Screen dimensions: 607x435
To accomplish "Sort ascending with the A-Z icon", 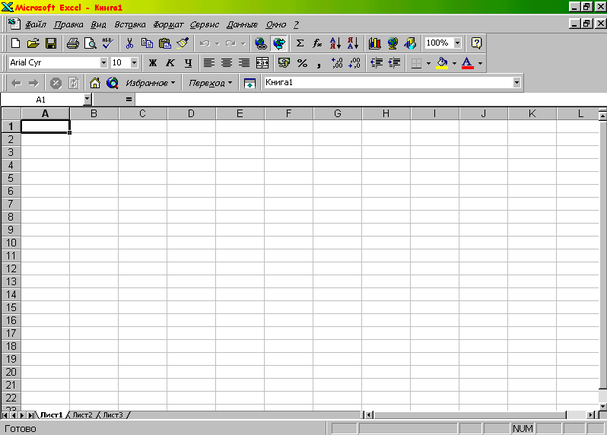I will pyautogui.click(x=335, y=43).
